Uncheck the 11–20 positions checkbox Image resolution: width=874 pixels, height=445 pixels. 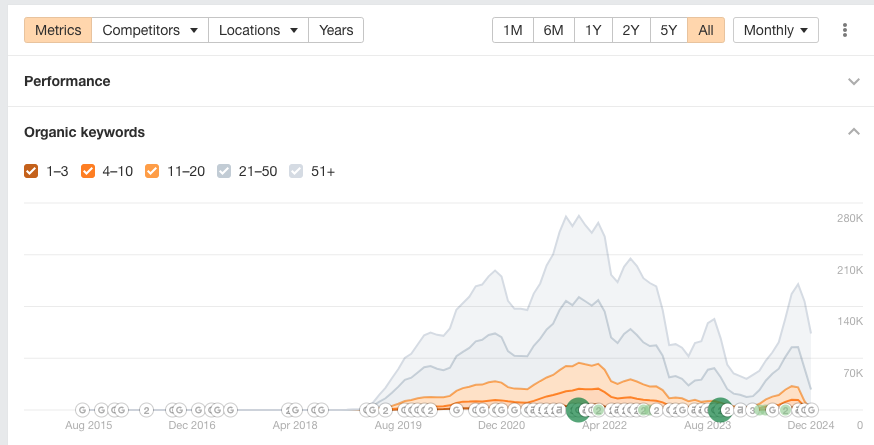(x=152, y=171)
